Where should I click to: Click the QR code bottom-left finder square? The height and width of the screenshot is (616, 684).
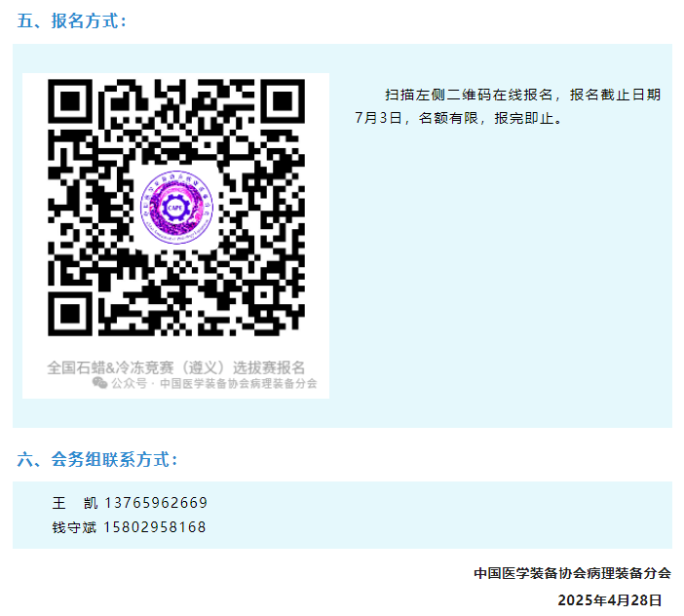tap(70, 314)
